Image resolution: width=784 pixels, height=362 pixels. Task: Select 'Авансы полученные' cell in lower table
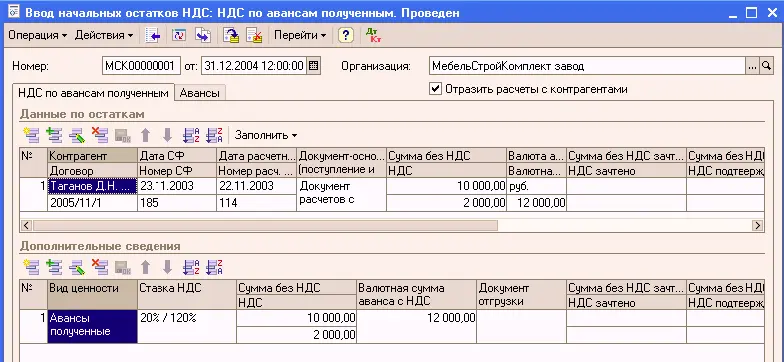point(92,326)
